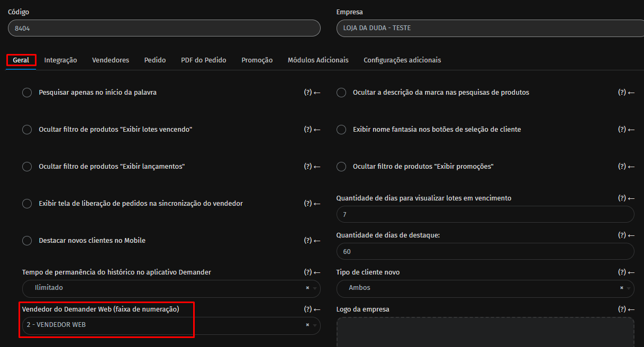
Task: Show help for "Exibir lotes vencendo" filter option
Action: (308, 130)
